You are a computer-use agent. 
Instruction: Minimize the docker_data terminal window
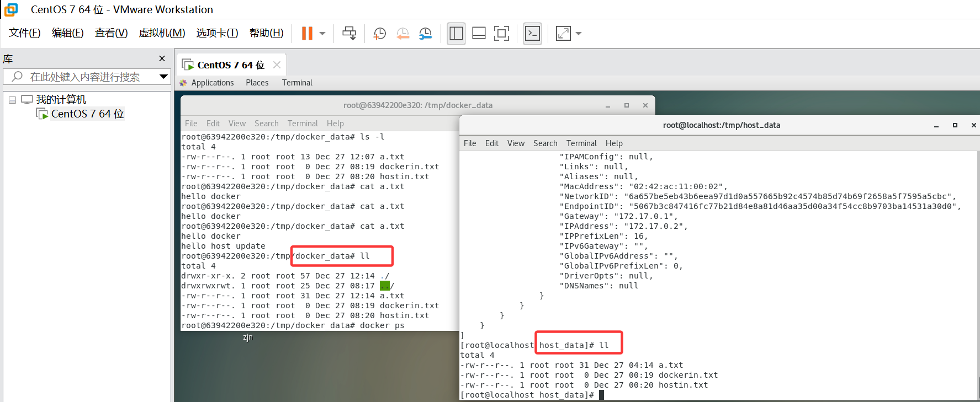point(608,105)
